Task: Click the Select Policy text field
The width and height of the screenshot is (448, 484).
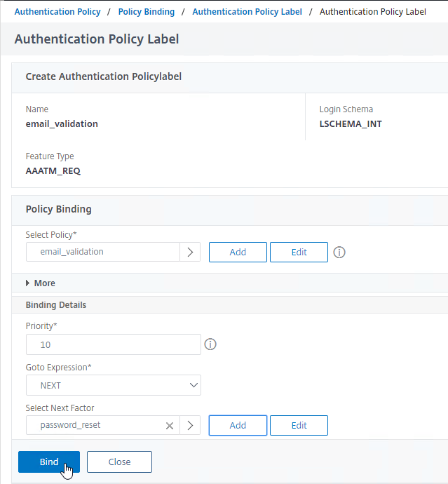Action: tap(103, 252)
